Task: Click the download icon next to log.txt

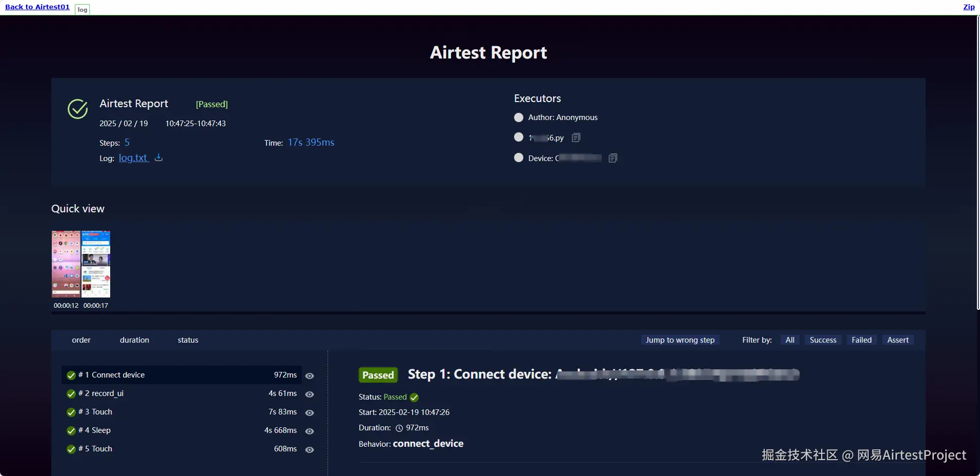Action: tap(159, 157)
